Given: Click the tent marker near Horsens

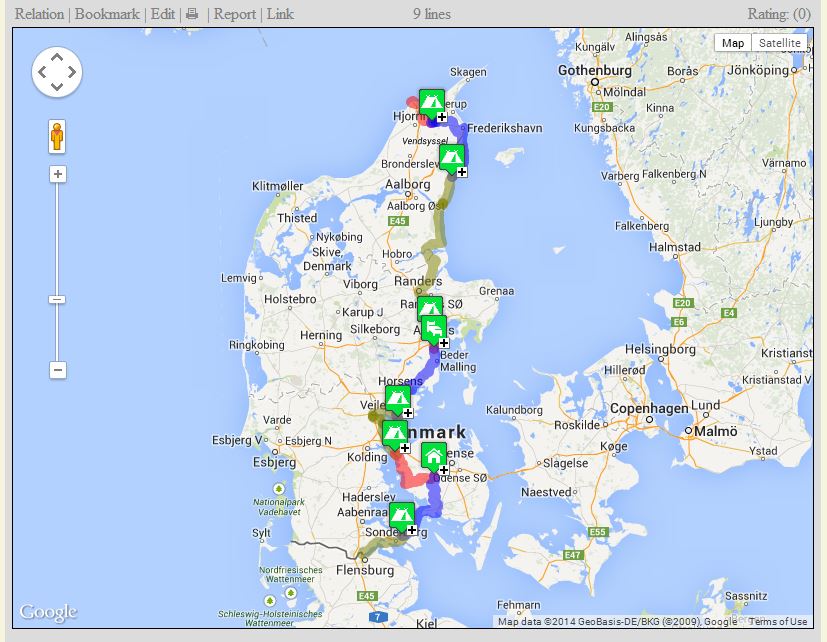Looking at the screenshot, I should tap(397, 398).
